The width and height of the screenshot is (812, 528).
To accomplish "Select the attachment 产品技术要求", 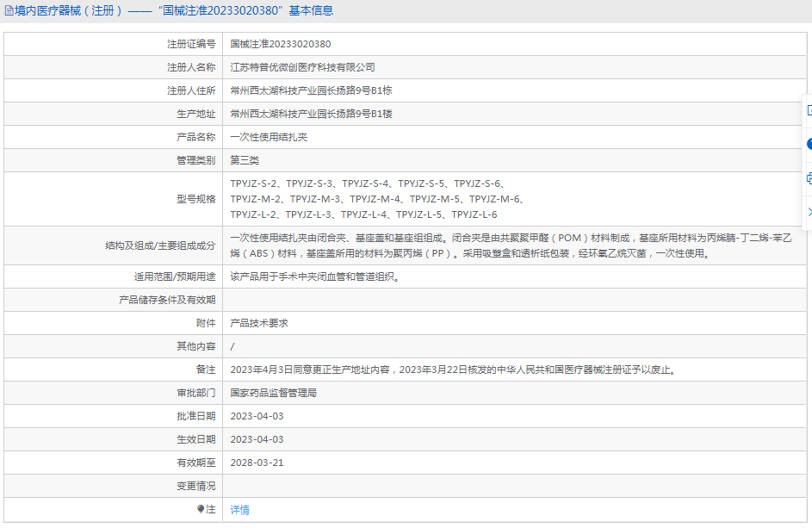I will (x=259, y=323).
